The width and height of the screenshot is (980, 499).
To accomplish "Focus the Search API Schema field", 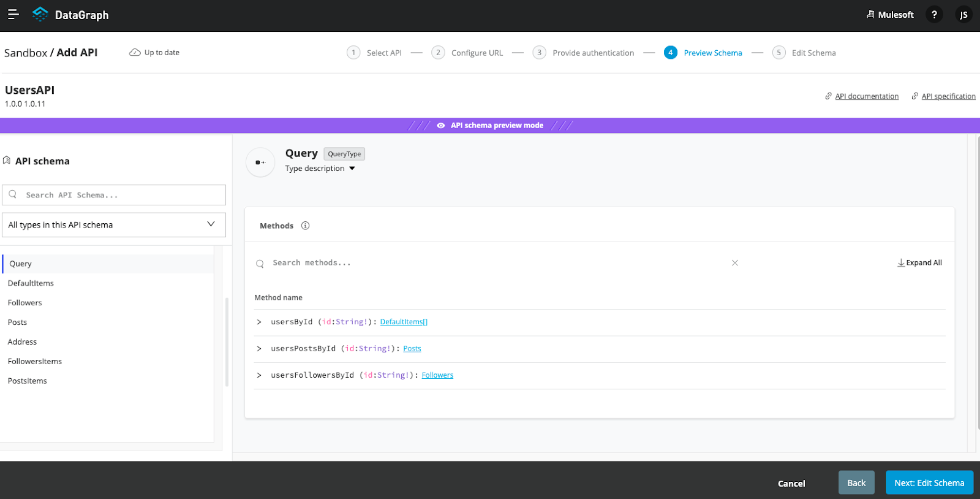I will point(114,195).
